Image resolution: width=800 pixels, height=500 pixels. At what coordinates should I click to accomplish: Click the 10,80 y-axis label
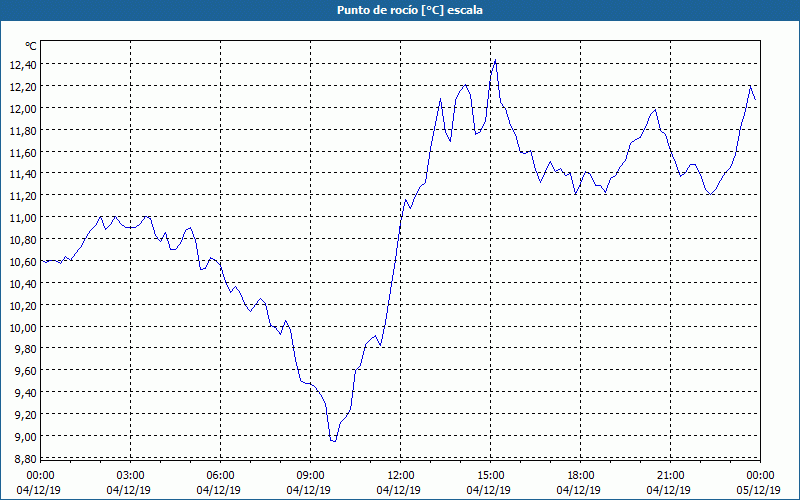pos(23,240)
